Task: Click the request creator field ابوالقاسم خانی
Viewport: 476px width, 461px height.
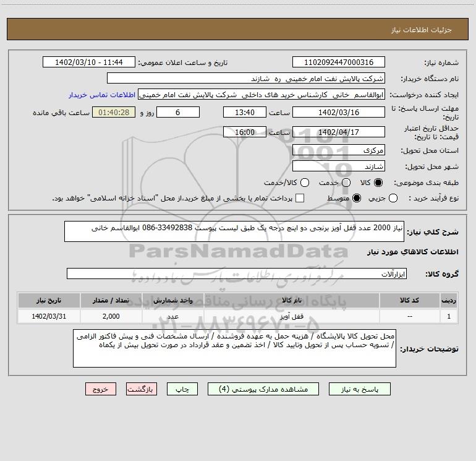Action: tap(261, 94)
